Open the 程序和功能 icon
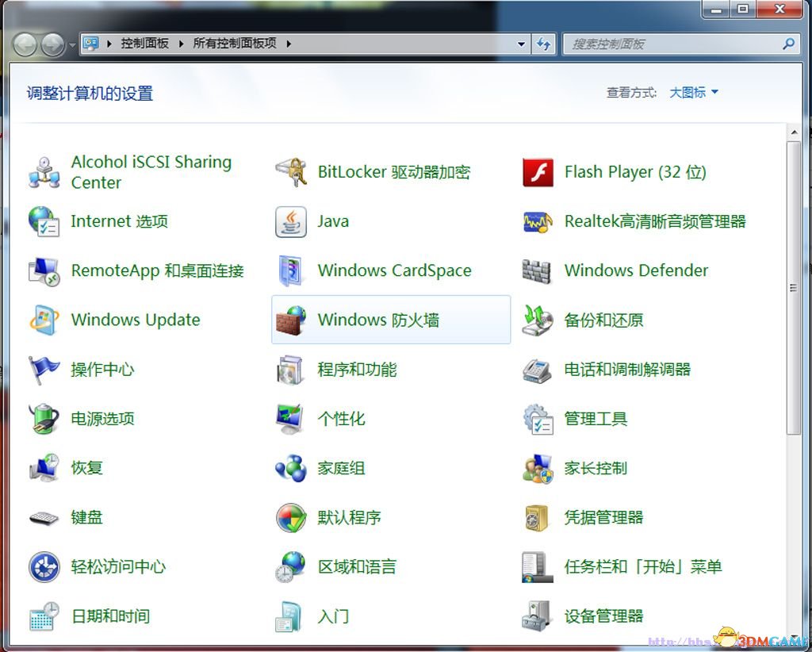The height and width of the screenshot is (652, 812). click(289, 370)
